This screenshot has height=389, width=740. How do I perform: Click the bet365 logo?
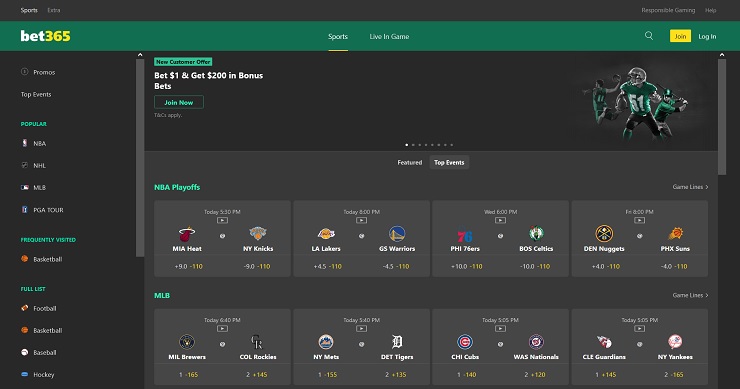(45, 36)
